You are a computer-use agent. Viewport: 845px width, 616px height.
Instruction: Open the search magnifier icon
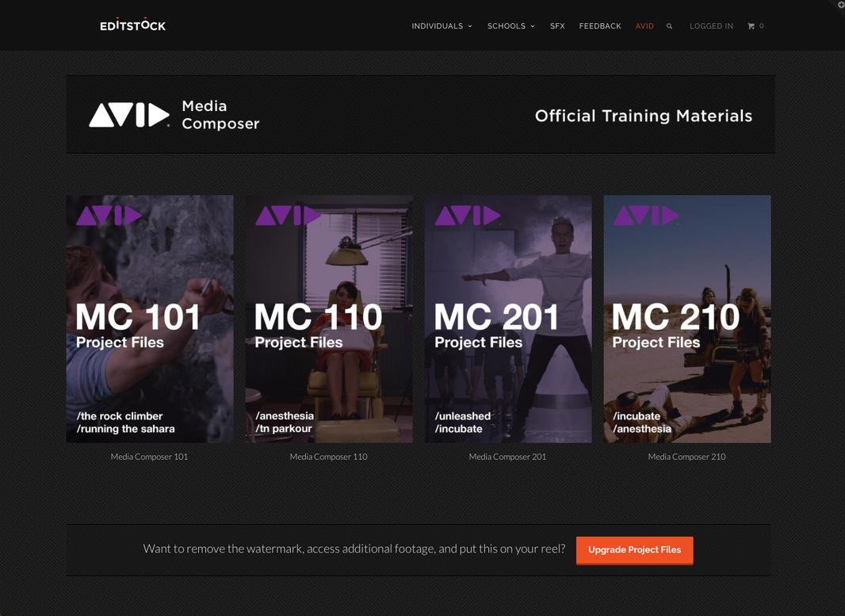pyautogui.click(x=669, y=26)
